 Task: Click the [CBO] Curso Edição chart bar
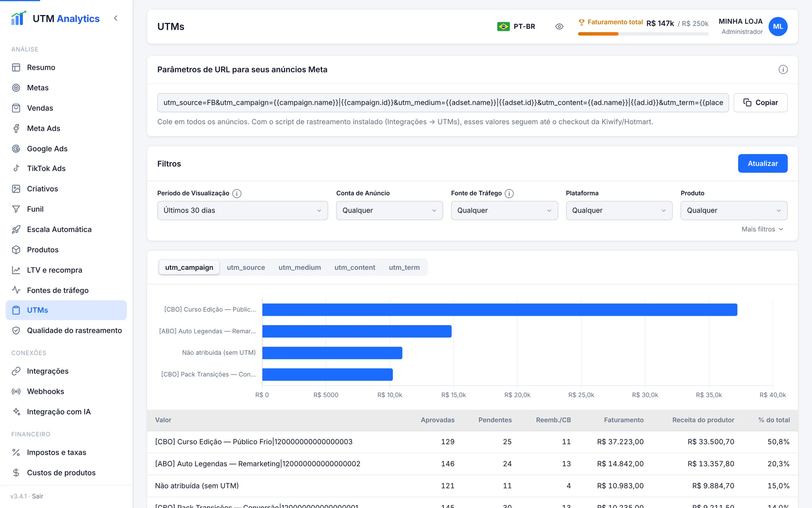point(499,310)
